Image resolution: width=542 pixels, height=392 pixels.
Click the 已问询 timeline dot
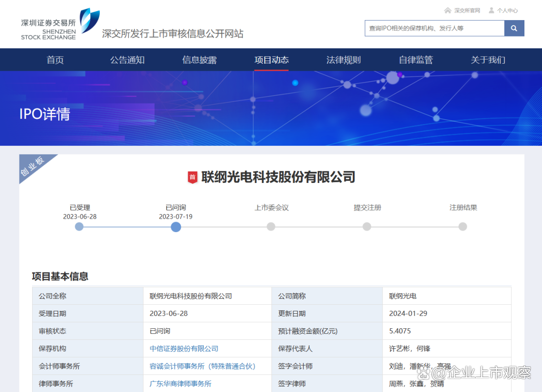tap(176, 227)
